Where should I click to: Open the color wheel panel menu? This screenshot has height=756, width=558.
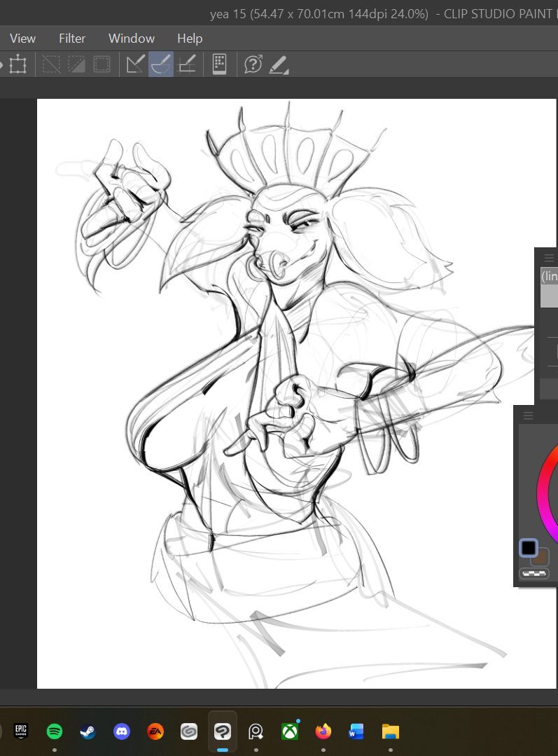coord(529,415)
